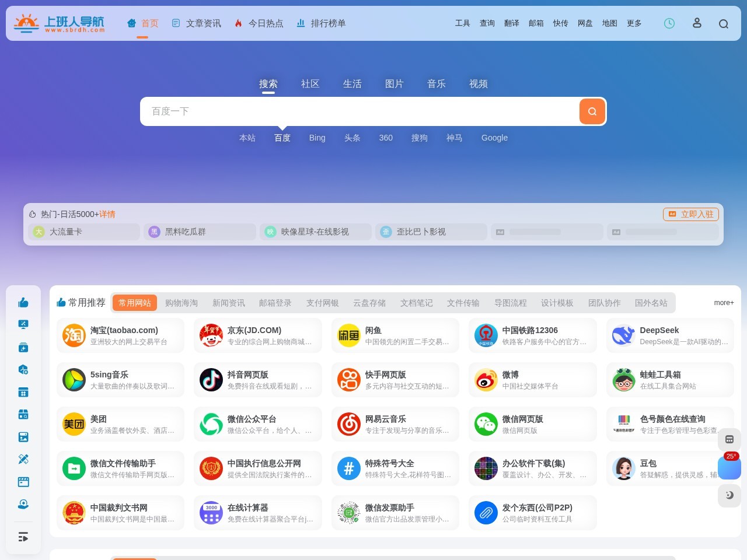Screen dimensions: 747x560
Task: Switch to the 国外名站 tab
Action: pyautogui.click(x=651, y=303)
